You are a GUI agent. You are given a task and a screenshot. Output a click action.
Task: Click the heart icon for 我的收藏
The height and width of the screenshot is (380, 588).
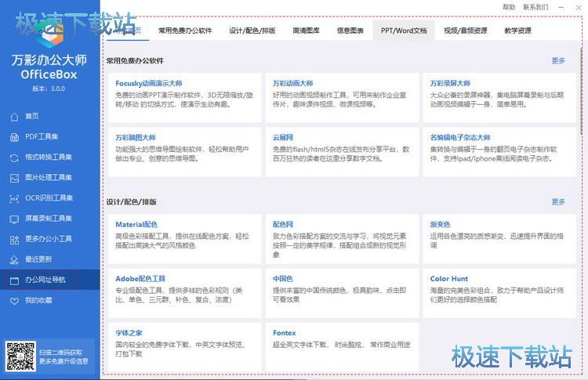14,301
